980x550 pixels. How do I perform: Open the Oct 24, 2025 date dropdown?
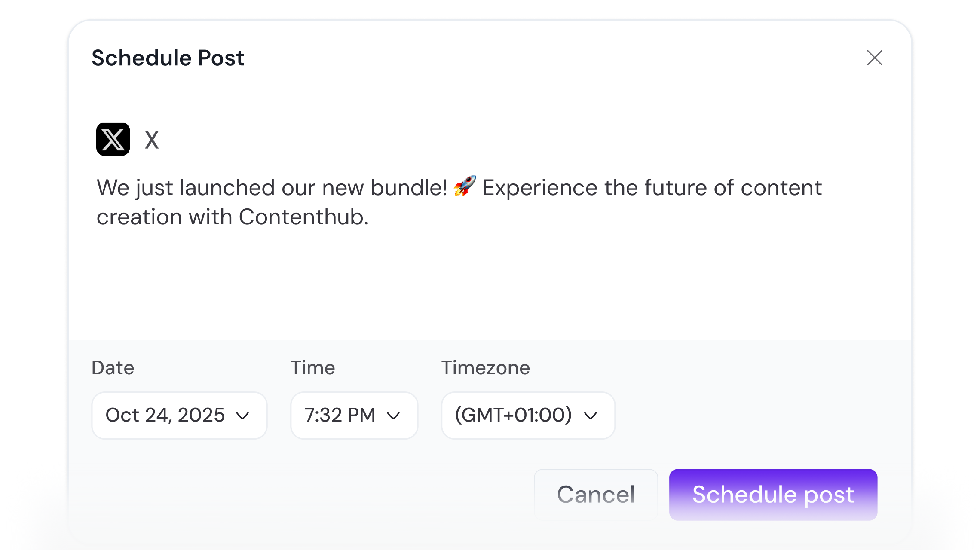pyautogui.click(x=179, y=416)
